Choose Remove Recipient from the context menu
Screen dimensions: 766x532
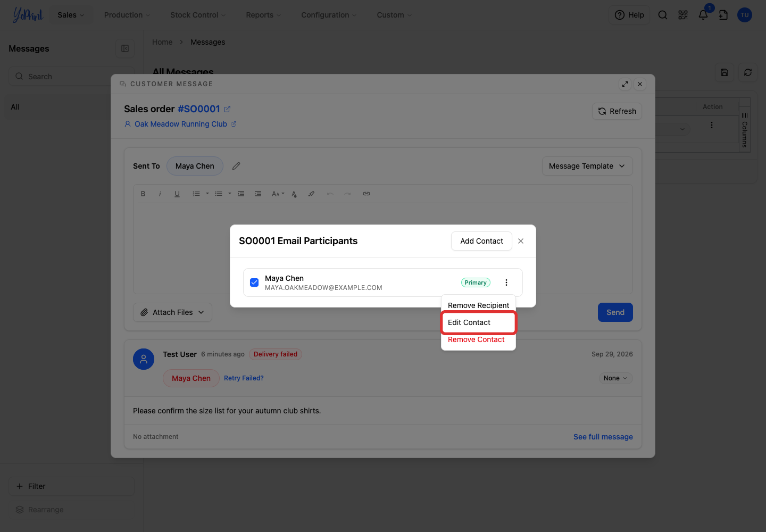(x=479, y=305)
